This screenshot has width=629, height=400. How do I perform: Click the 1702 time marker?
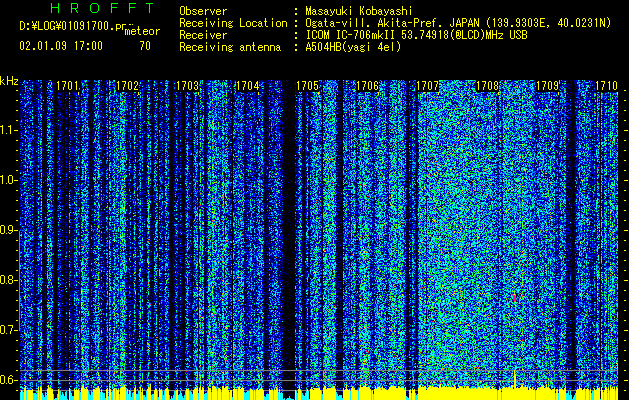(x=127, y=86)
